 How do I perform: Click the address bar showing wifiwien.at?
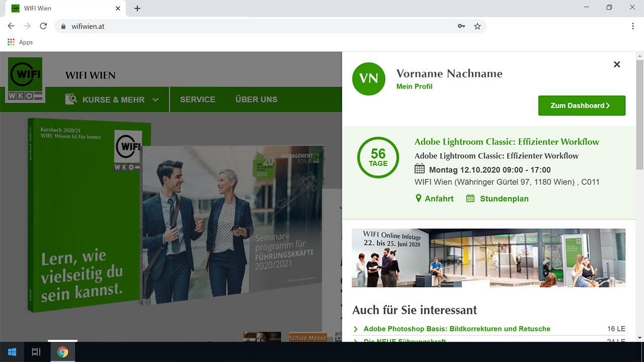[x=270, y=26]
